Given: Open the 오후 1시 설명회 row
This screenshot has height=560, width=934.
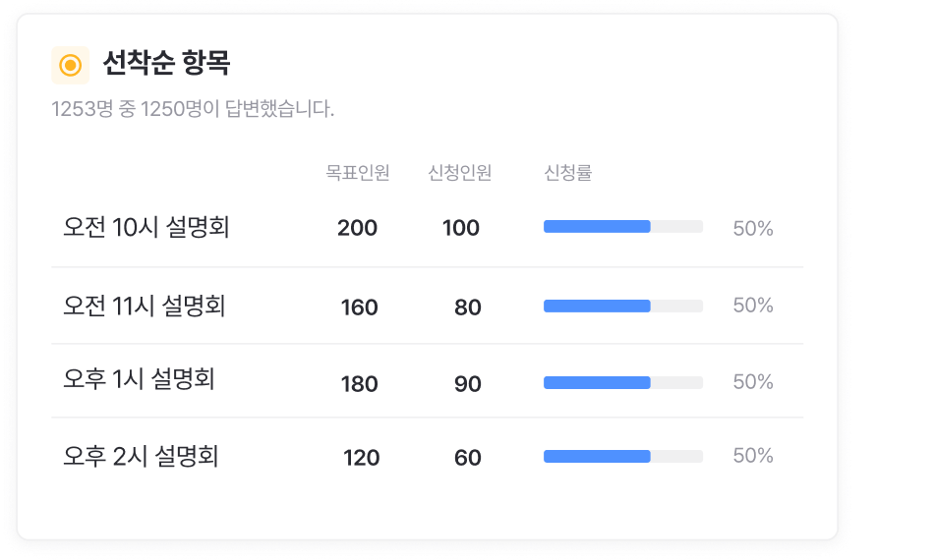Looking at the screenshot, I should [139, 380].
